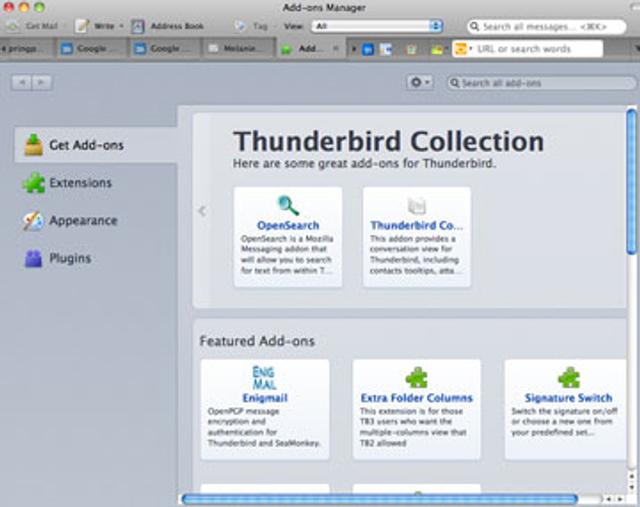This screenshot has width=640, height=507.
Task: Click the Search all add-ons field
Action: click(x=542, y=83)
